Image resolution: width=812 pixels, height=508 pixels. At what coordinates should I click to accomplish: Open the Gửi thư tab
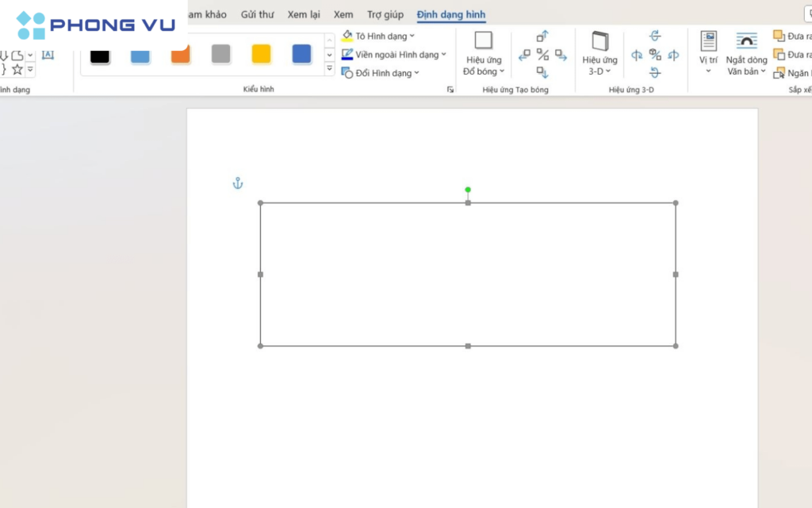coord(258,14)
